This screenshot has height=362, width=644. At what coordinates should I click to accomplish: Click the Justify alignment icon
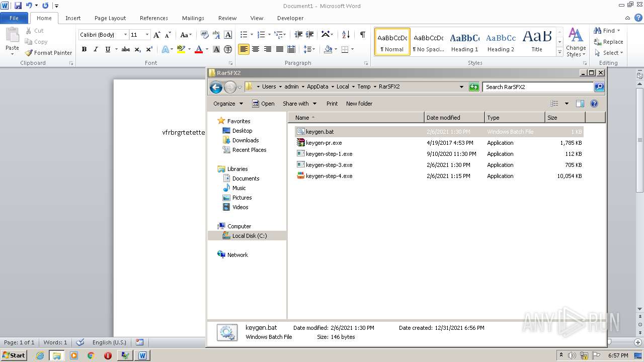click(x=279, y=49)
